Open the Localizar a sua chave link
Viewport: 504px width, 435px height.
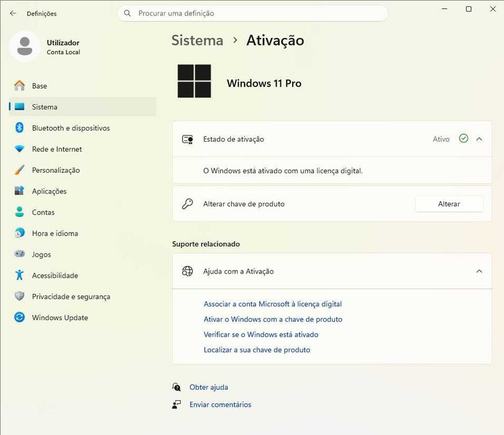point(257,350)
